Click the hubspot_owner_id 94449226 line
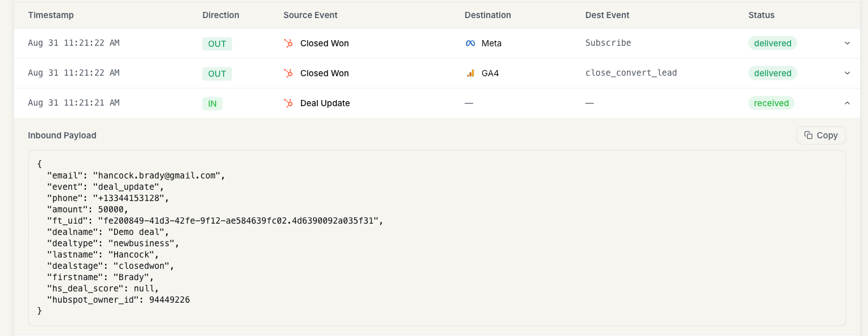 click(x=119, y=300)
